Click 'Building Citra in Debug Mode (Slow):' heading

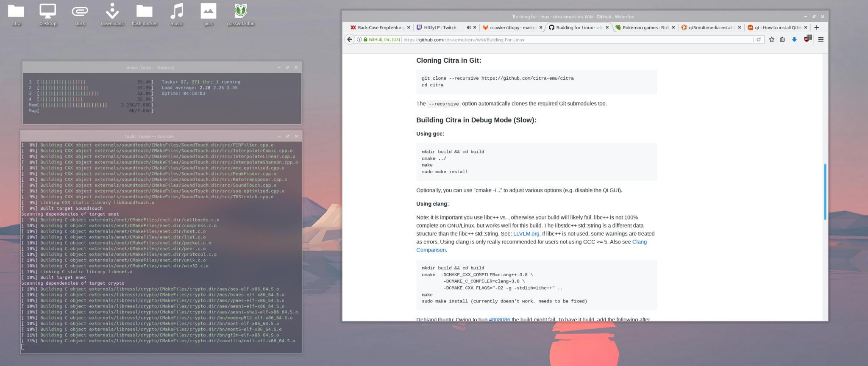coord(476,120)
